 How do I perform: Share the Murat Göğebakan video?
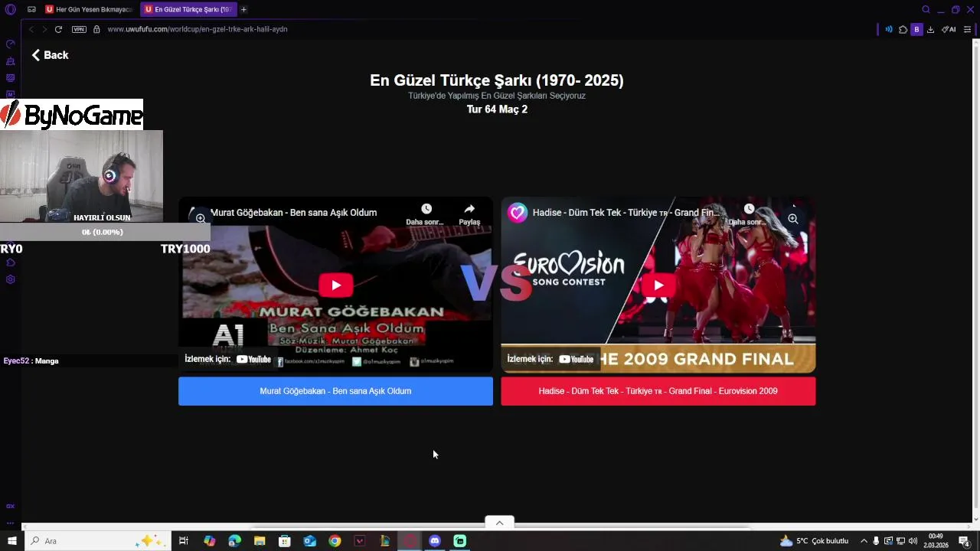click(x=469, y=214)
